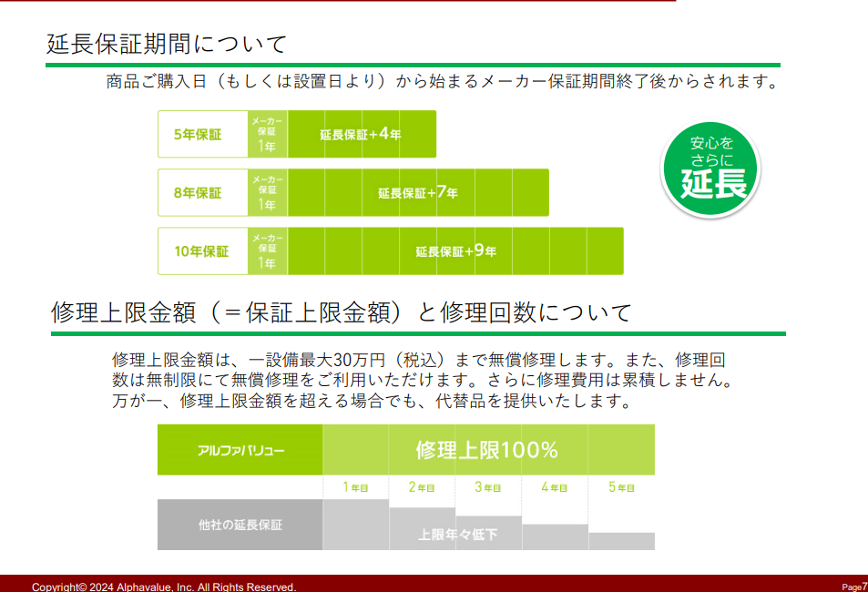Click the 延長保証+7年 green bar
This screenshot has width=868, height=592.
[418, 193]
